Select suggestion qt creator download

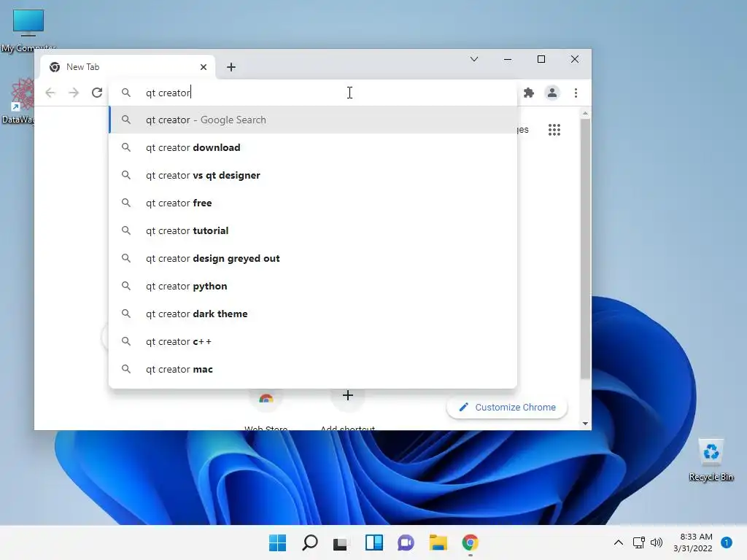(x=313, y=147)
